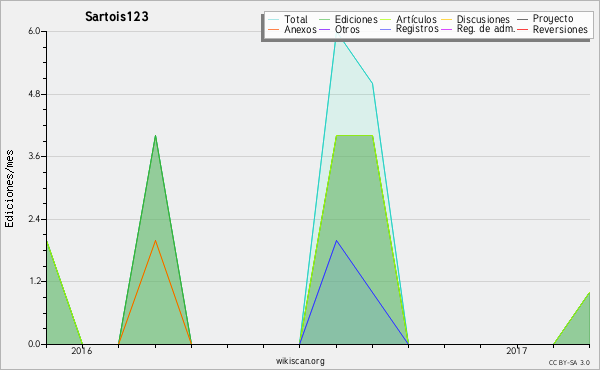Click the 0.0 y-axis value
Viewport: 600px width, 370px height.
click(34, 344)
